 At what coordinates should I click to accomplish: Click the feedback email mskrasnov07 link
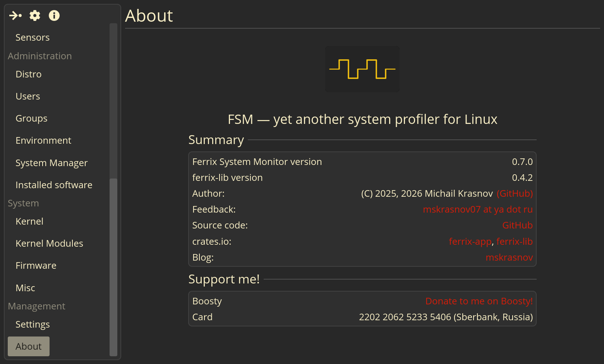(478, 209)
